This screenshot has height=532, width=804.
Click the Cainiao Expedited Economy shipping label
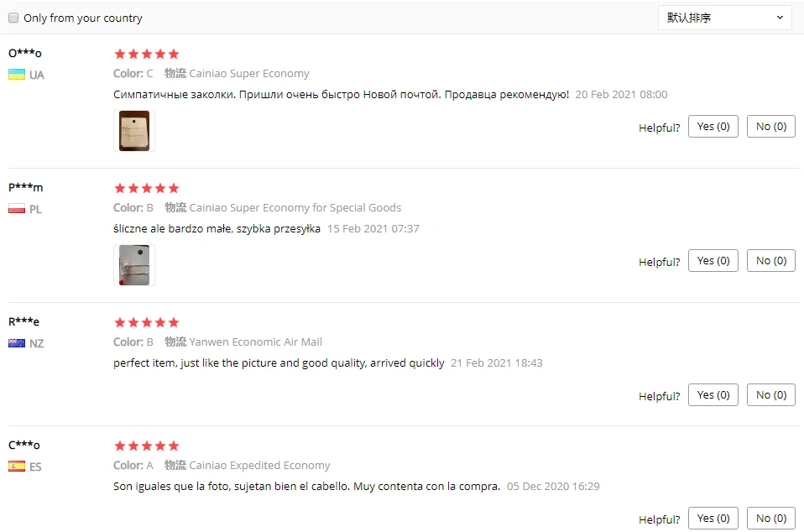click(259, 466)
